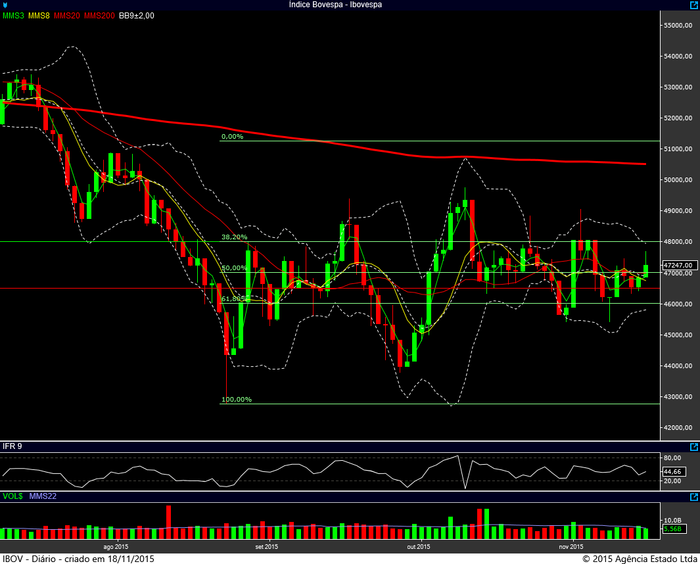Screen dimensions: 700x564
Task: Click the Índice Bovespa - Ibovespa title
Action: point(335,4)
